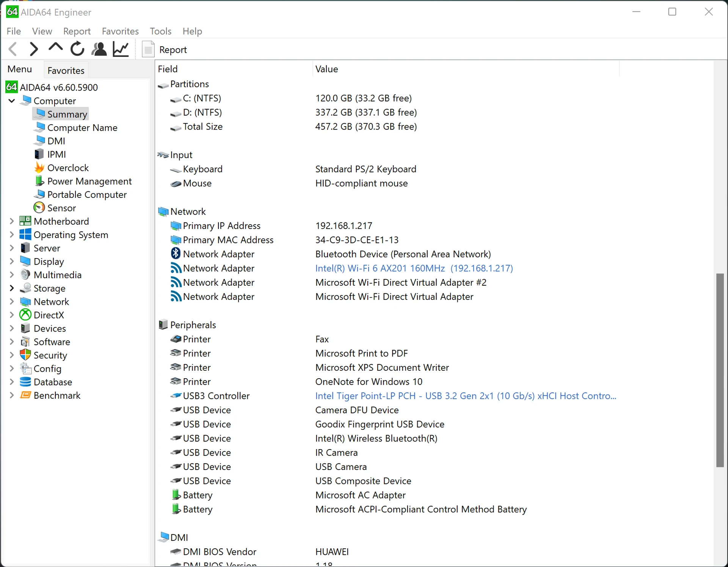Click the Sensor gauge icon
728x567 pixels.
pyautogui.click(x=39, y=208)
